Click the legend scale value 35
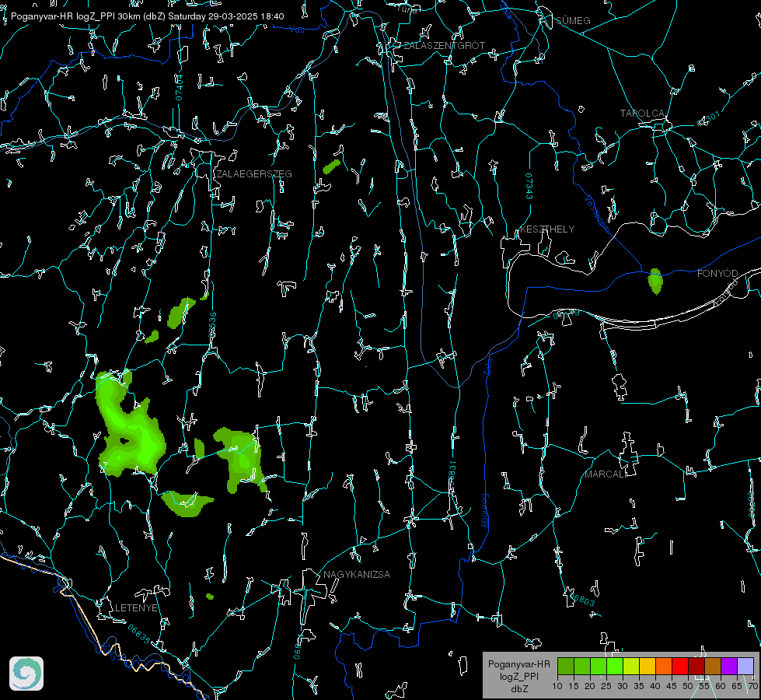The image size is (761, 700). coord(639,687)
